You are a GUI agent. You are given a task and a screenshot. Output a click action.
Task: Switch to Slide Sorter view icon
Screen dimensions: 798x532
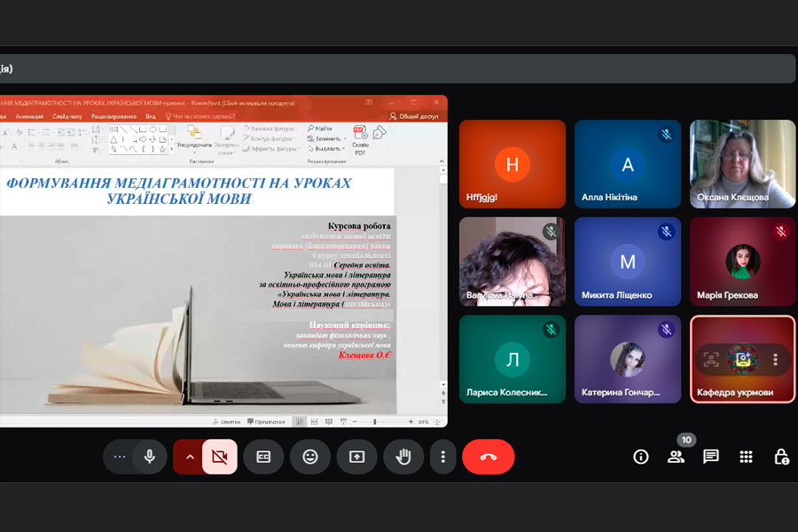tap(314, 421)
